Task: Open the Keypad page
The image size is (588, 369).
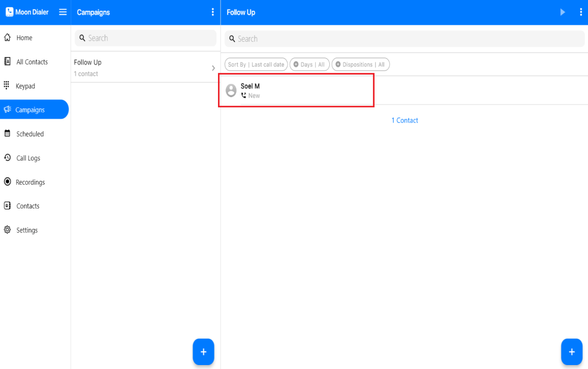Action: [x=25, y=86]
